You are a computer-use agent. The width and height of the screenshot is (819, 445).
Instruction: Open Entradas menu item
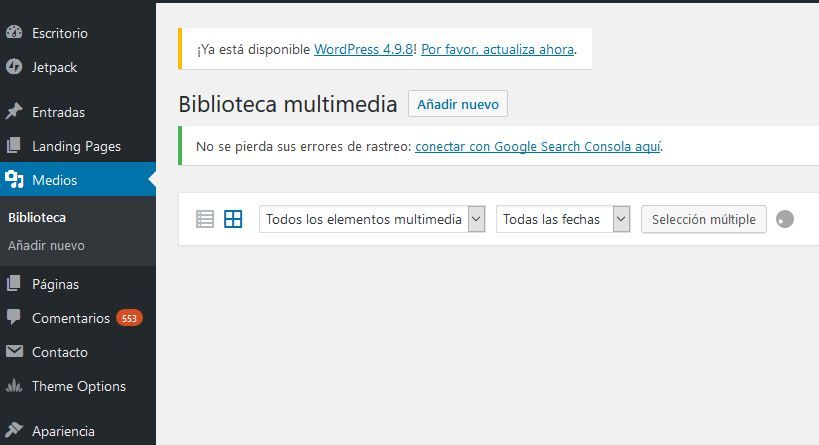(x=78, y=112)
